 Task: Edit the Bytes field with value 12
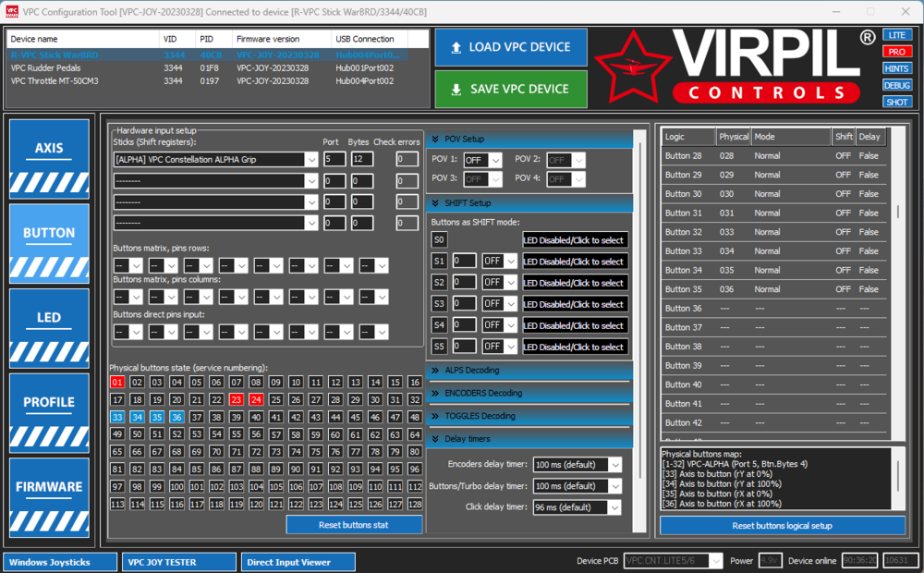[x=362, y=159]
